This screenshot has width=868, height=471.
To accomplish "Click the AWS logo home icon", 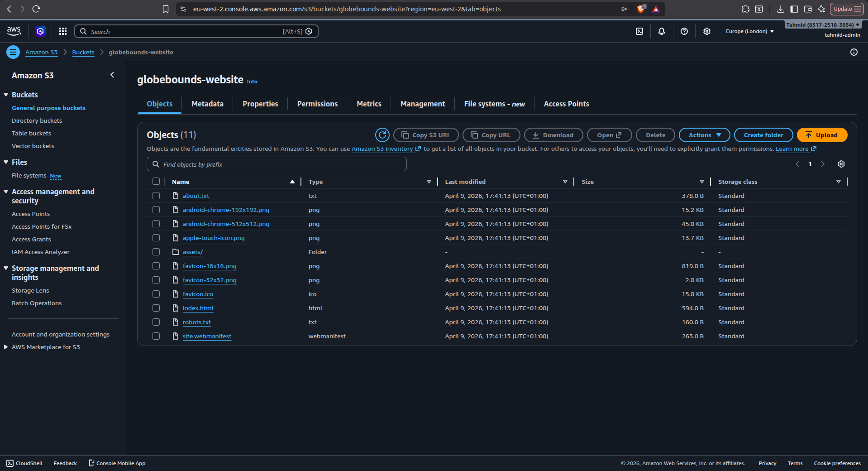I will pyautogui.click(x=14, y=31).
